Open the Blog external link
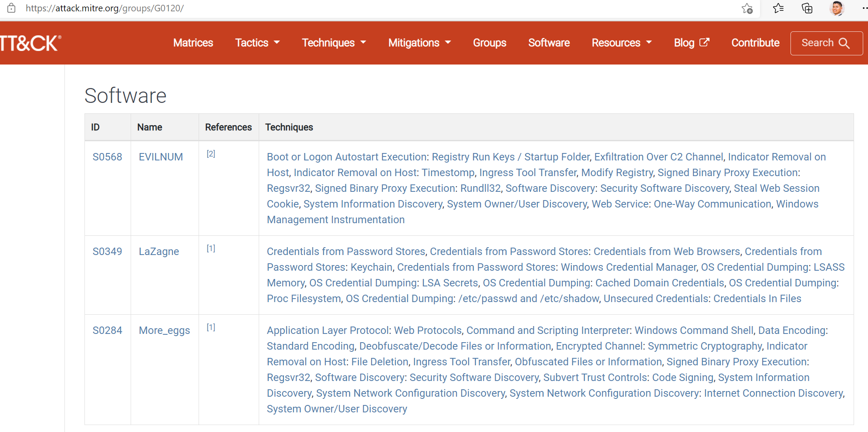This screenshot has width=868, height=432. 691,43
